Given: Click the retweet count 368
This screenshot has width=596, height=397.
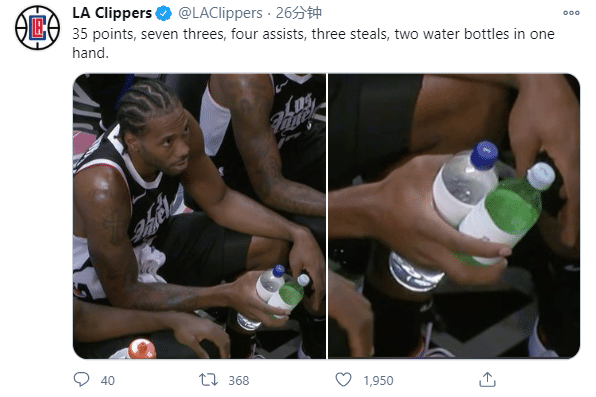Looking at the screenshot, I should click(x=239, y=380).
